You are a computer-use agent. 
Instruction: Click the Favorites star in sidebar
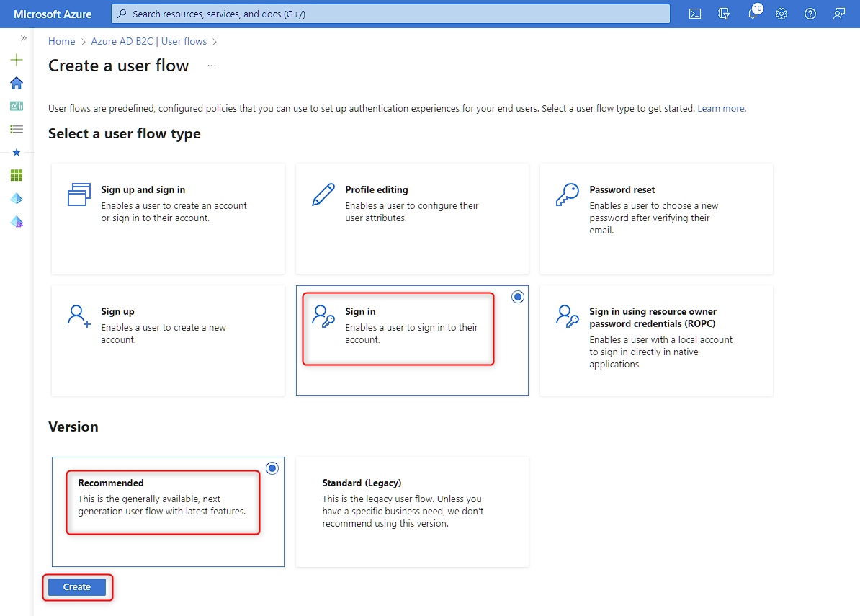[x=17, y=152]
